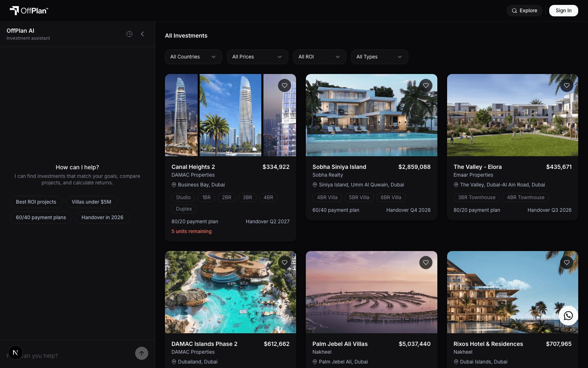This screenshot has width=588, height=368.
Task: Click Dubailand location pin icon
Action: tap(174, 362)
